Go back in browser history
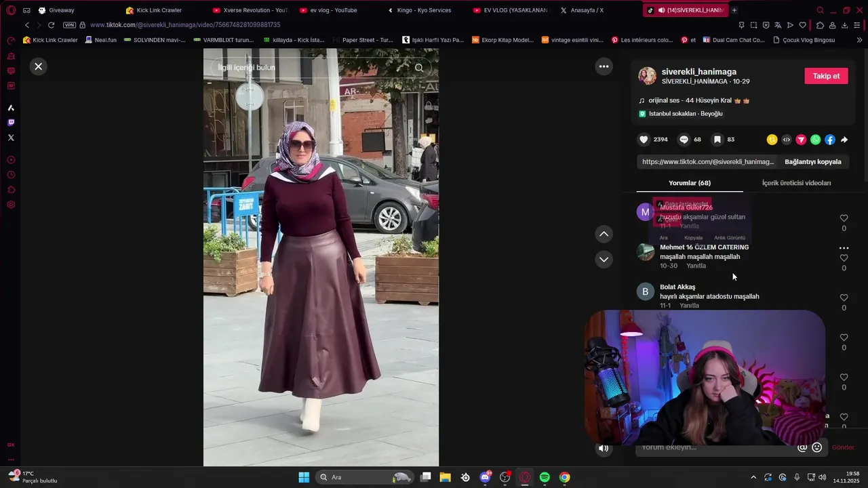This screenshot has width=868, height=488. [x=27, y=25]
